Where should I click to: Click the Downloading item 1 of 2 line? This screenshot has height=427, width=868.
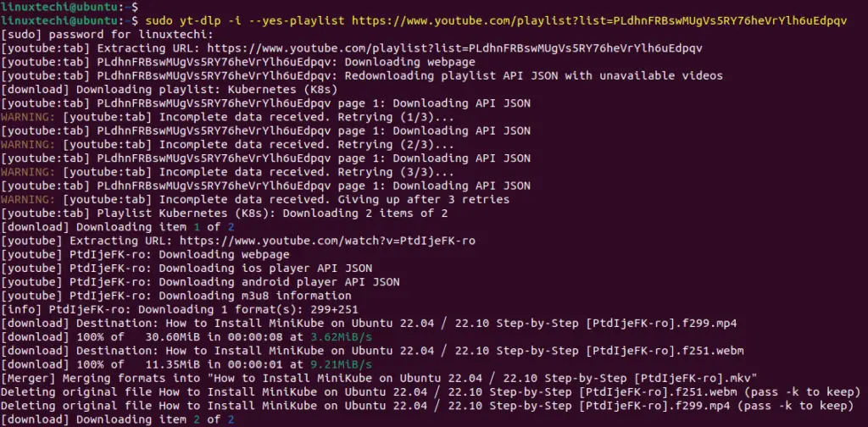pyautogui.click(x=117, y=227)
